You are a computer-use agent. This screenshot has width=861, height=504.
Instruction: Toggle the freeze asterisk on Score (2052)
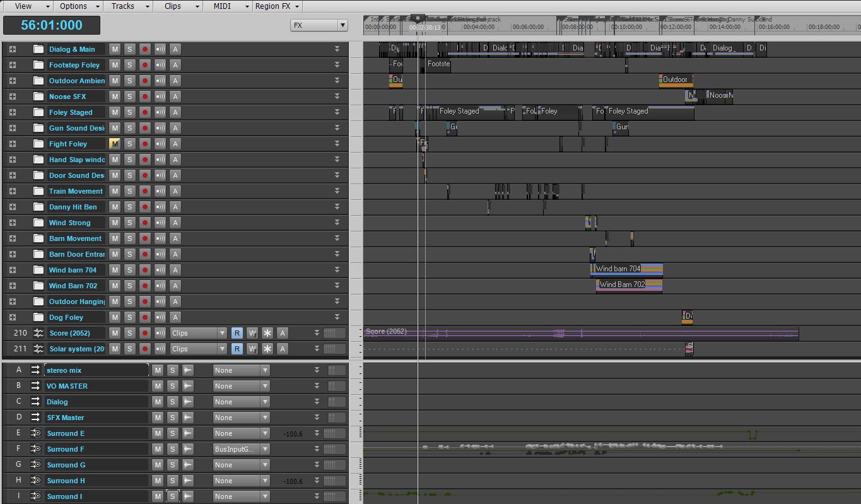pos(267,333)
